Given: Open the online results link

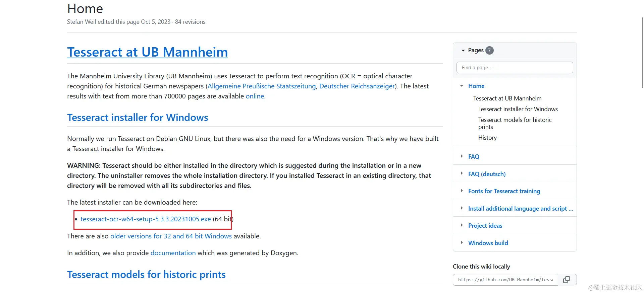Looking at the screenshot, I should (255, 96).
